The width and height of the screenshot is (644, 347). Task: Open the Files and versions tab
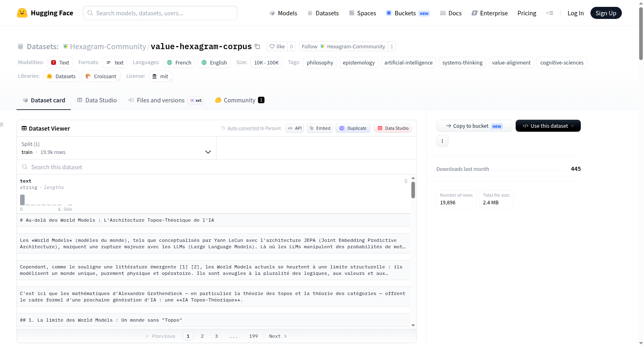[166, 100]
